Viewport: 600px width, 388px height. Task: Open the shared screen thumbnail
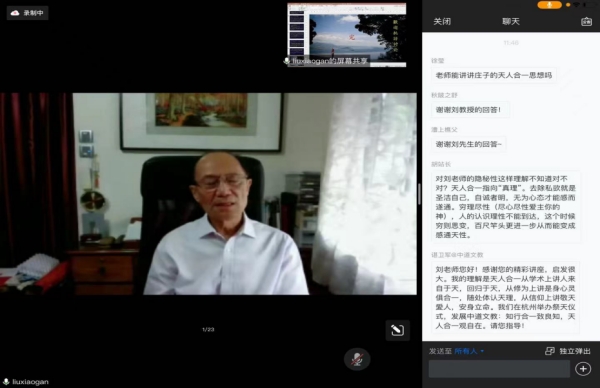[347, 34]
